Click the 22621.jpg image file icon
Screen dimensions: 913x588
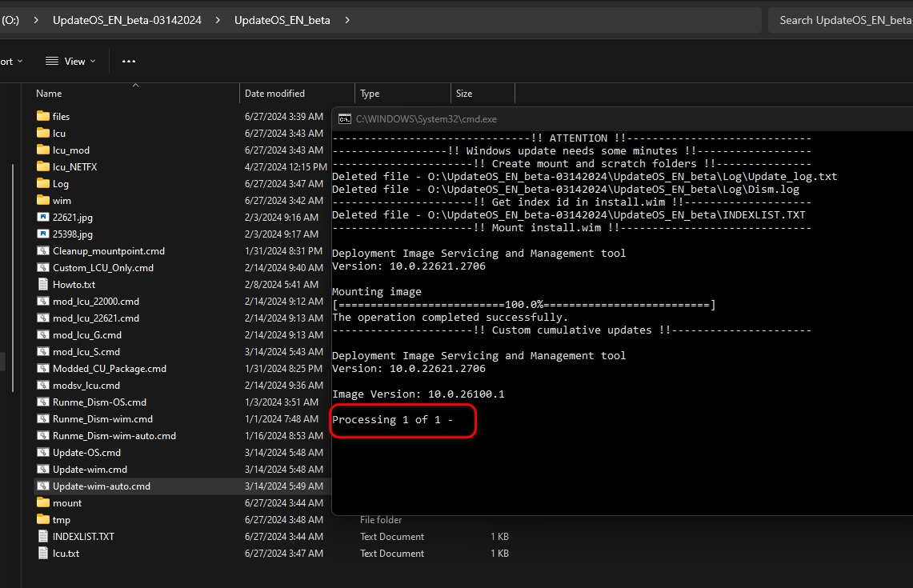pos(43,217)
